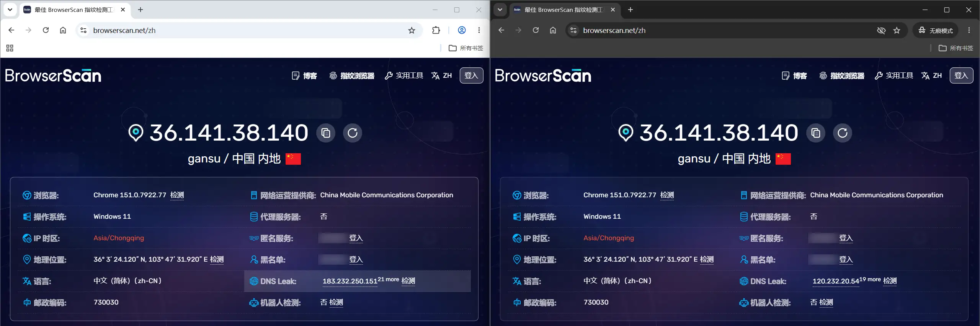Open the 实用工具 menu in left window

pyautogui.click(x=404, y=75)
